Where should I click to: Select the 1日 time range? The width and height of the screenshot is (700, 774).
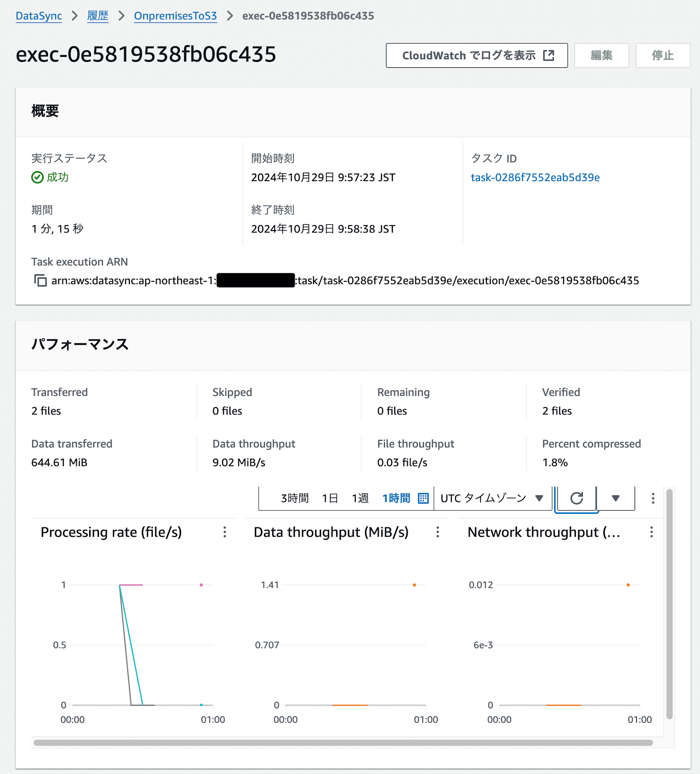330,498
